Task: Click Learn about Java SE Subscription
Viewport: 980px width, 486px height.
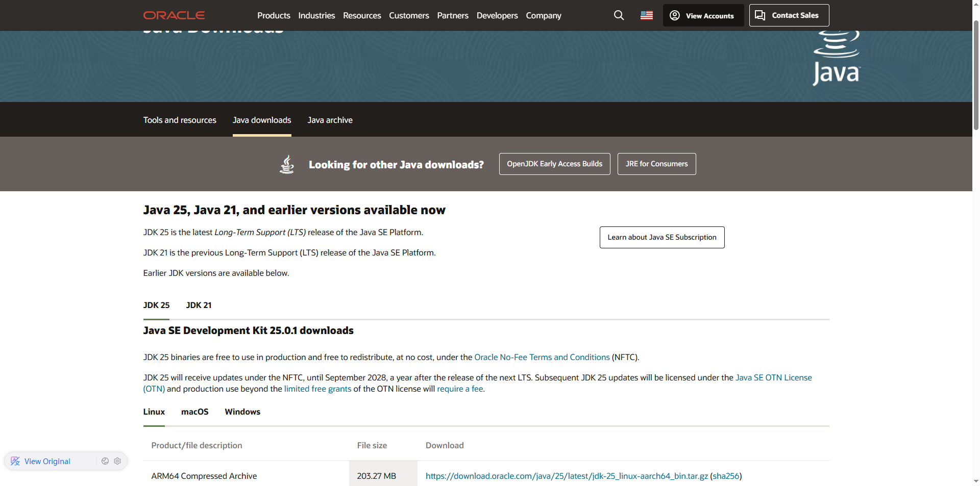Action: (x=662, y=237)
